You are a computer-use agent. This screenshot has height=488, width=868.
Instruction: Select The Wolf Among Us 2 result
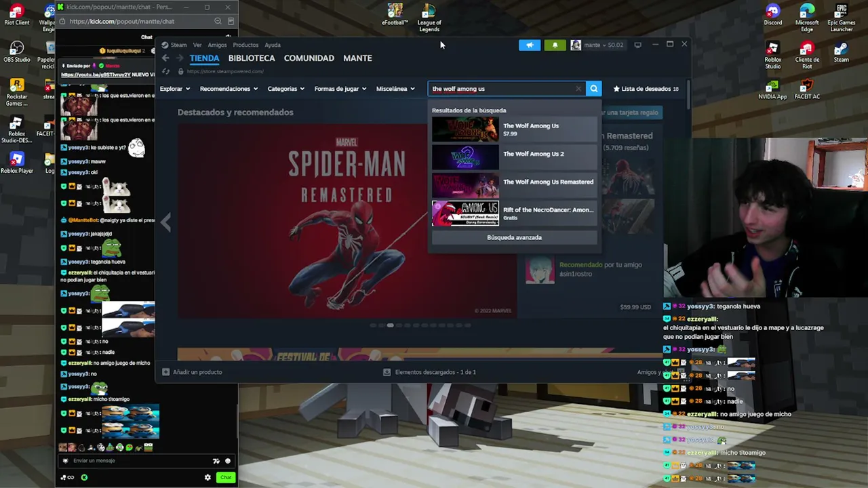(x=515, y=157)
